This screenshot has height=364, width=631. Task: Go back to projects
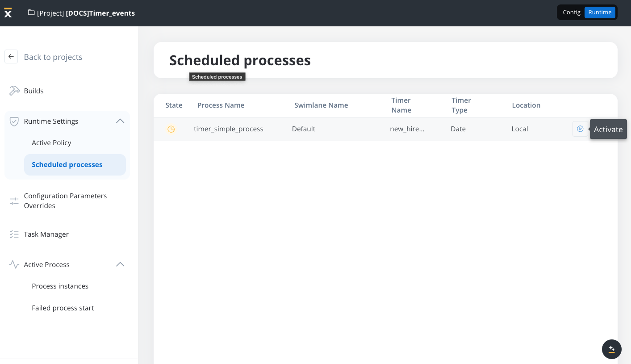pos(53,57)
